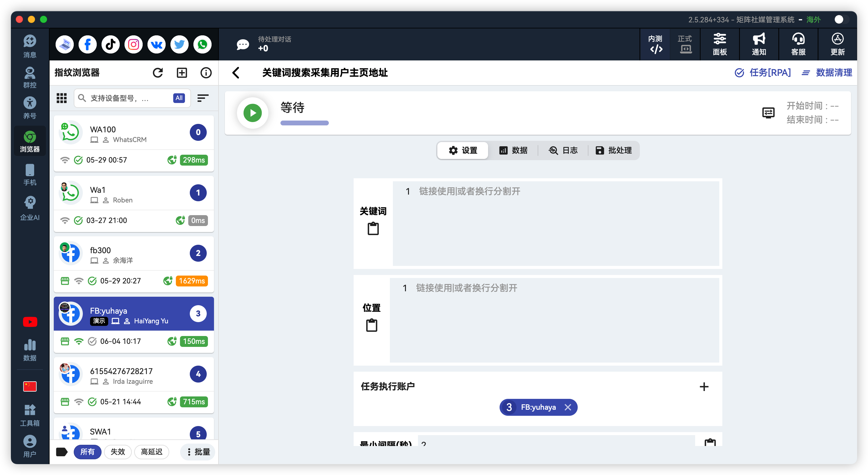The height and width of the screenshot is (475, 868).
Task: Open the 手机 phone sidebar icon
Action: click(30, 175)
